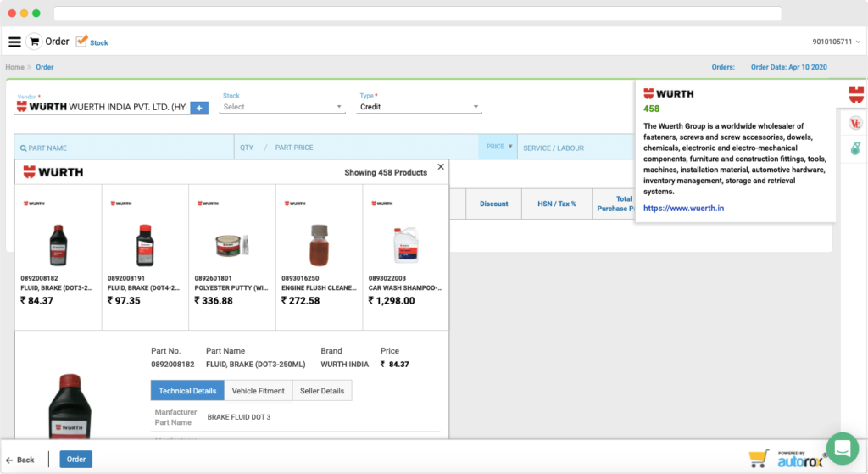The width and height of the screenshot is (868, 474).
Task: Click the QTY field
Action: point(247,148)
